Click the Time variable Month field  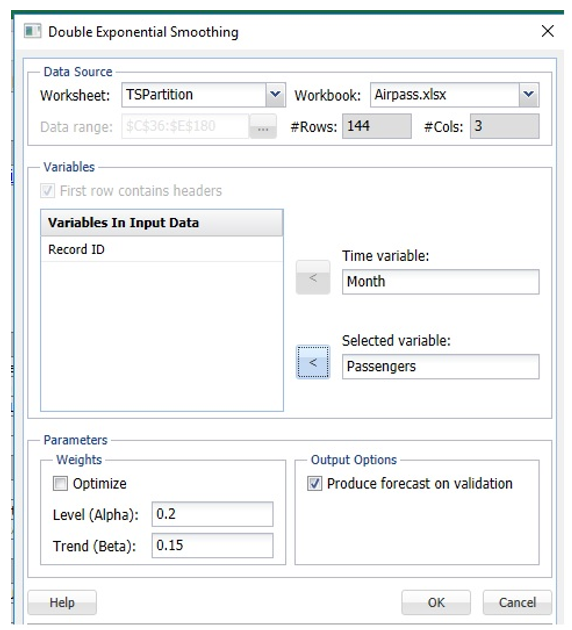pyautogui.click(x=441, y=282)
